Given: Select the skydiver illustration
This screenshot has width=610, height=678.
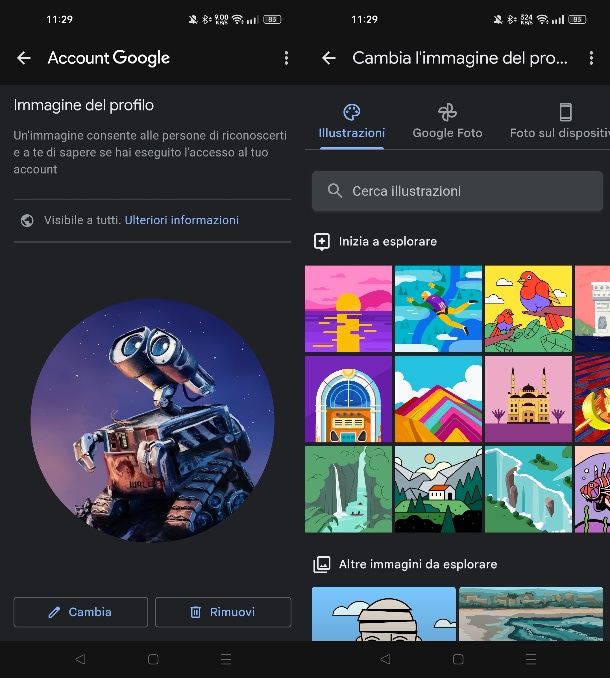Looking at the screenshot, I should pos(438,309).
